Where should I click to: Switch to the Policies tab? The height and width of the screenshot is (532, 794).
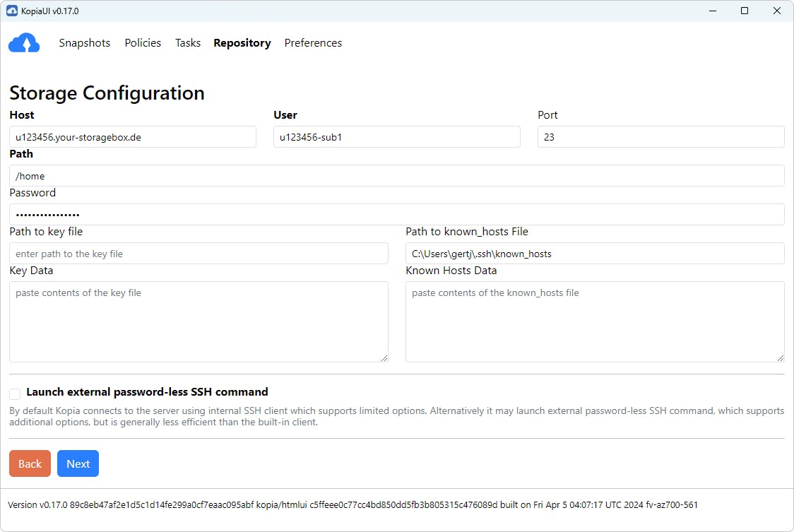click(x=143, y=43)
